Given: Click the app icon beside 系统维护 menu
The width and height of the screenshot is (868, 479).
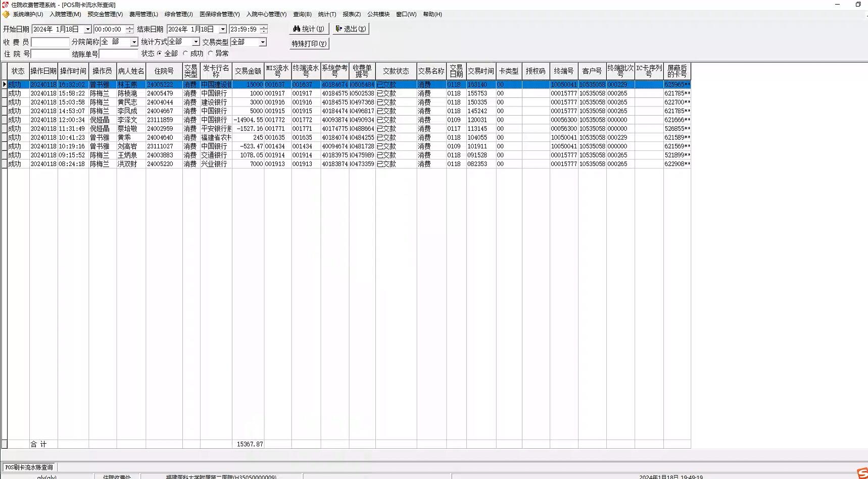Looking at the screenshot, I should pyautogui.click(x=6, y=14).
